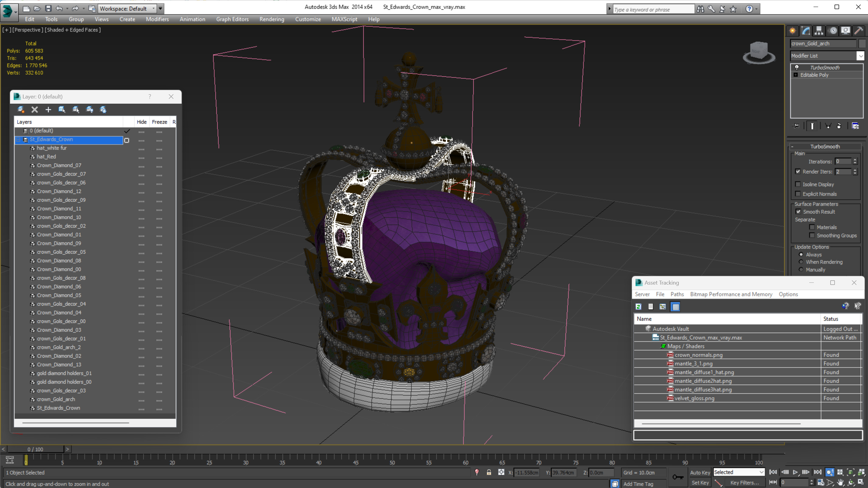Open the Motion command panel tab
868x488 pixels.
833,31
